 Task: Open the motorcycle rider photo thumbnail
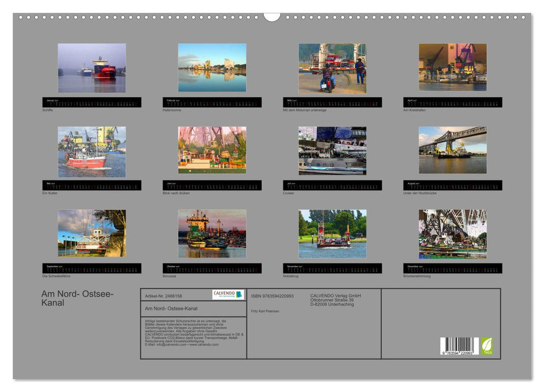(x=332, y=68)
